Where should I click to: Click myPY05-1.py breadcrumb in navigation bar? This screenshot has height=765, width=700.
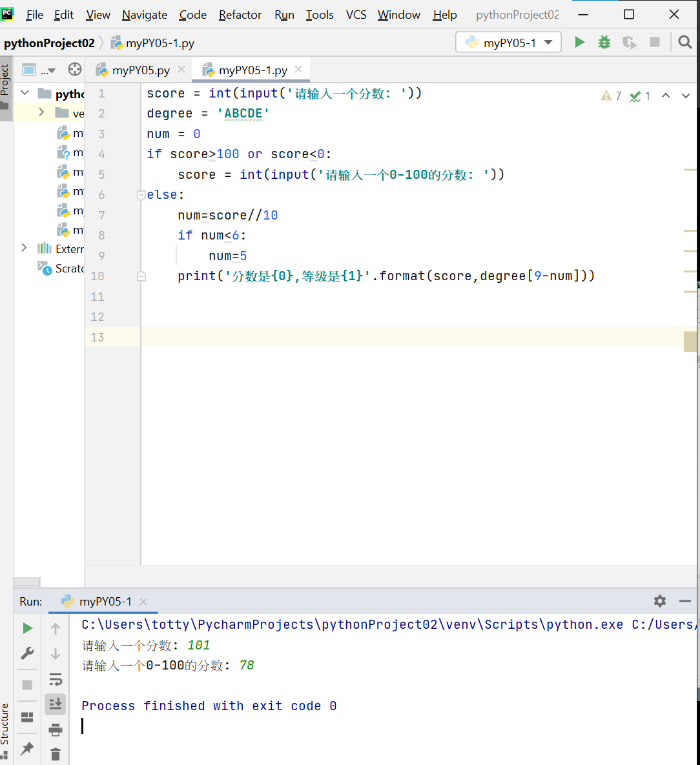[x=153, y=43]
